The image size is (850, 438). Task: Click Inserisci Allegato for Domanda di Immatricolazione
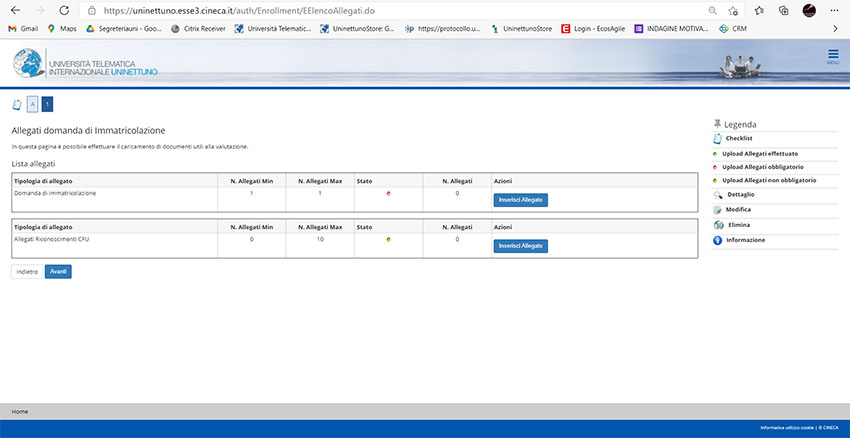[520, 199]
